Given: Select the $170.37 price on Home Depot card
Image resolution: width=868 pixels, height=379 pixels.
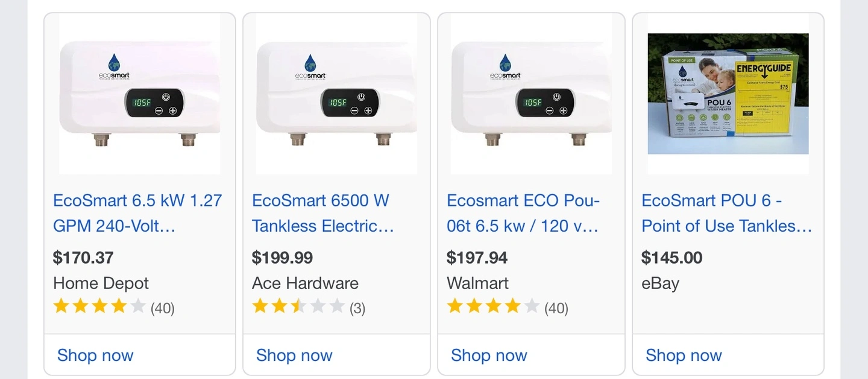Looking at the screenshot, I should click(83, 258).
